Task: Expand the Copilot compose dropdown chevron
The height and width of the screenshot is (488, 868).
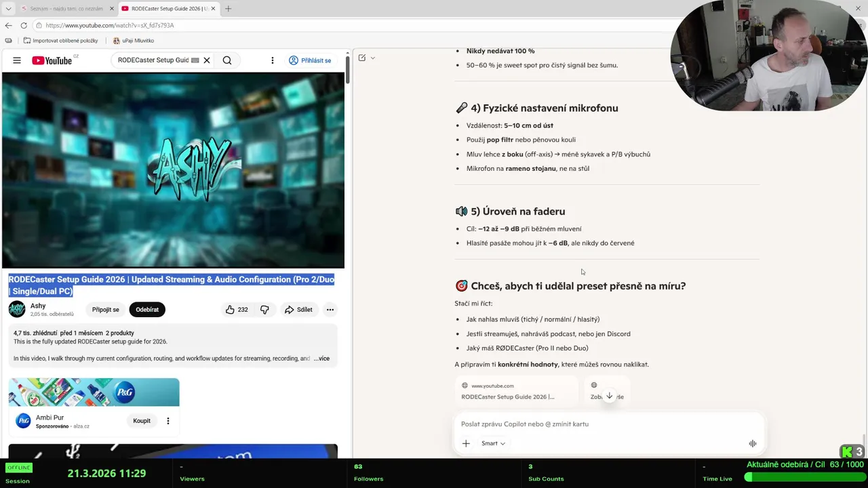Action: pyautogui.click(x=373, y=58)
